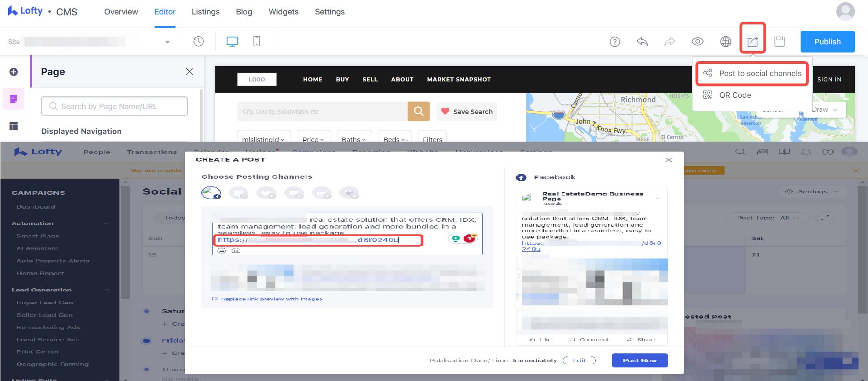Switch to desktop preview mode
Viewport: 868px width, 381px height.
pos(232,42)
